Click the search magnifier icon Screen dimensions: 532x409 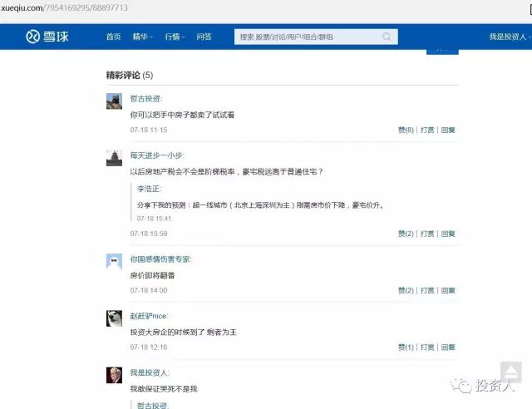point(387,37)
